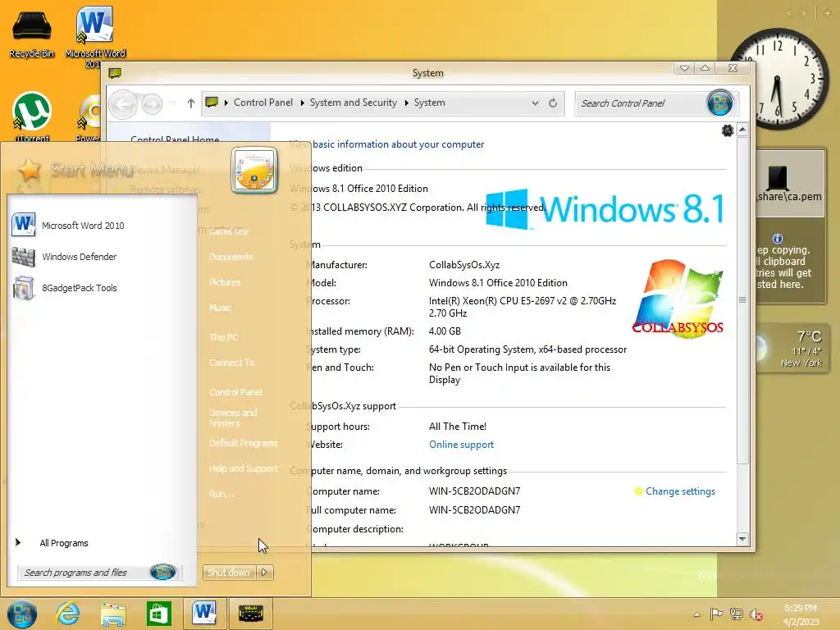The image size is (840, 630).
Task: Click System and Security breadcrumb
Action: 353,103
